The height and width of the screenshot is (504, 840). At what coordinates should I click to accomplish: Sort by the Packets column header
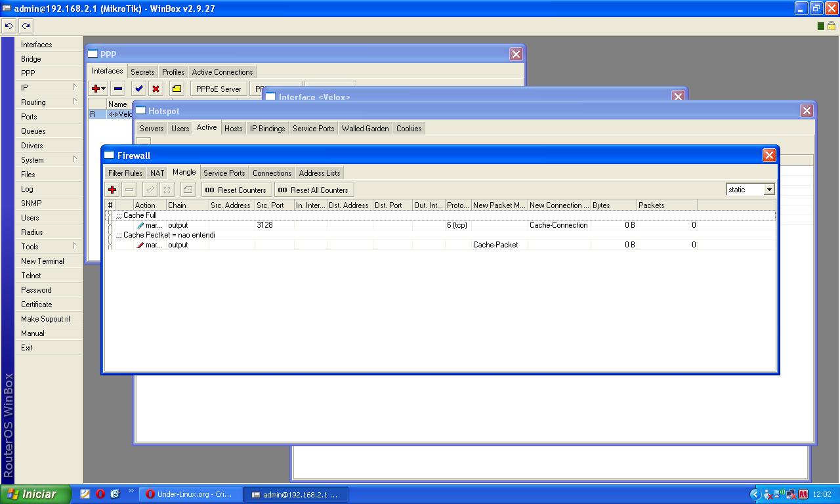point(667,205)
